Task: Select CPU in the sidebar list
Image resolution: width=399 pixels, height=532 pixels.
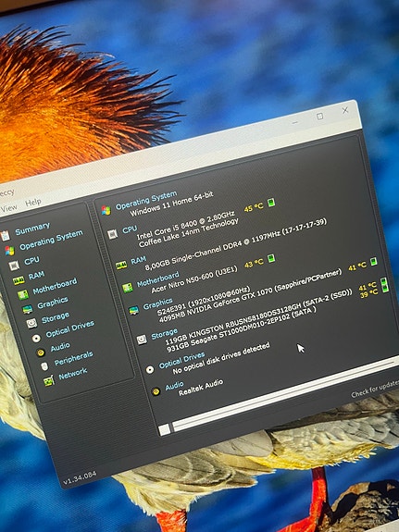Action: pos(31,261)
